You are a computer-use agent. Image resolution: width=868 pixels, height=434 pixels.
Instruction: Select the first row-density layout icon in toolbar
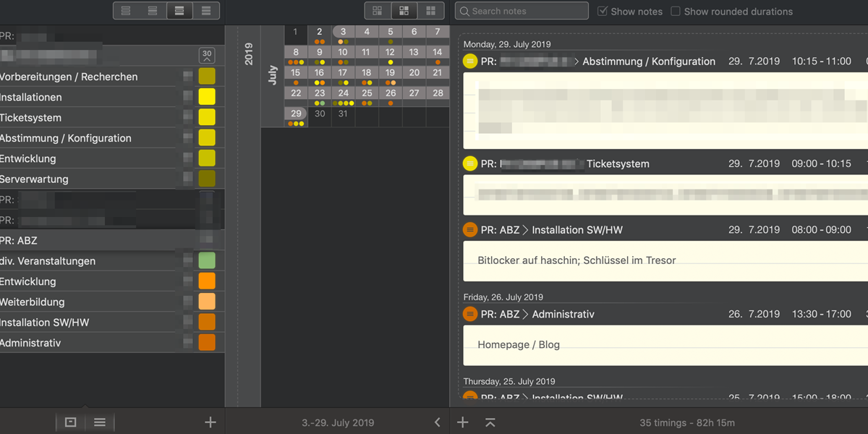(127, 11)
